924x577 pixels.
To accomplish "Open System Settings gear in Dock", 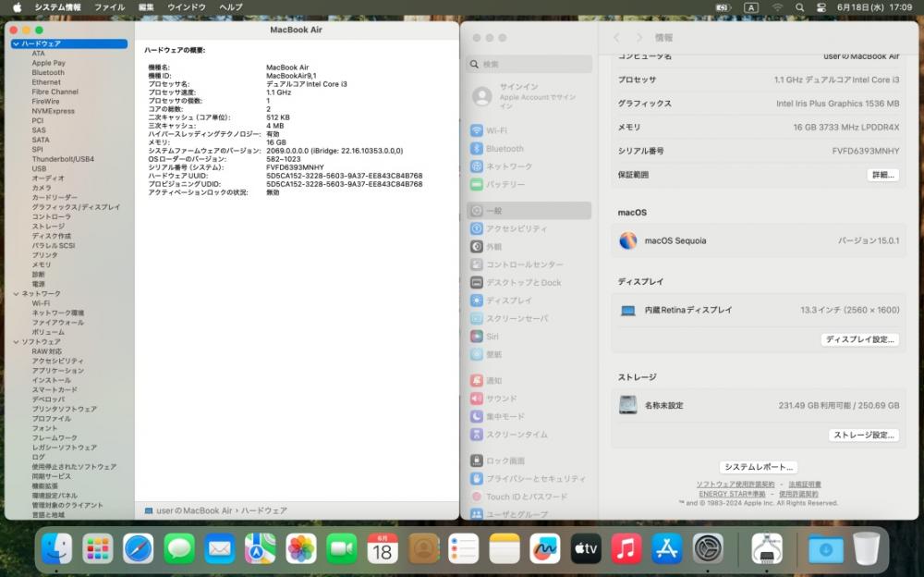I will [x=708, y=548].
